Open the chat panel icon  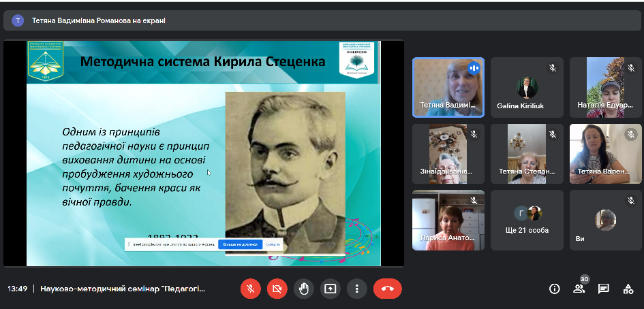603,289
